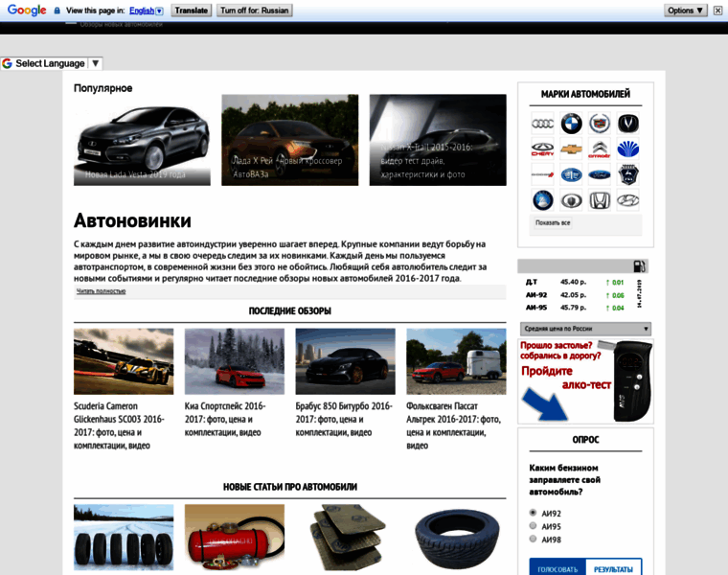Open the row of tires on snow image
This screenshot has width=728, height=575.
tap(124, 538)
